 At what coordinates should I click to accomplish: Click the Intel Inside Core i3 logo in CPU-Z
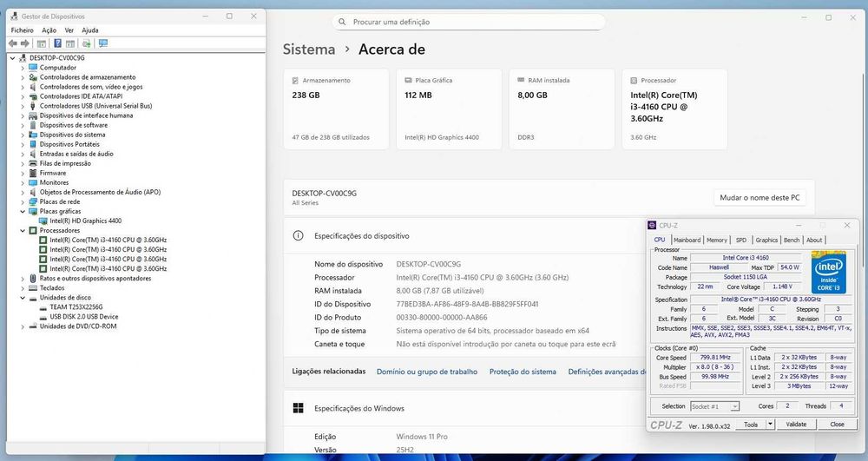829,272
